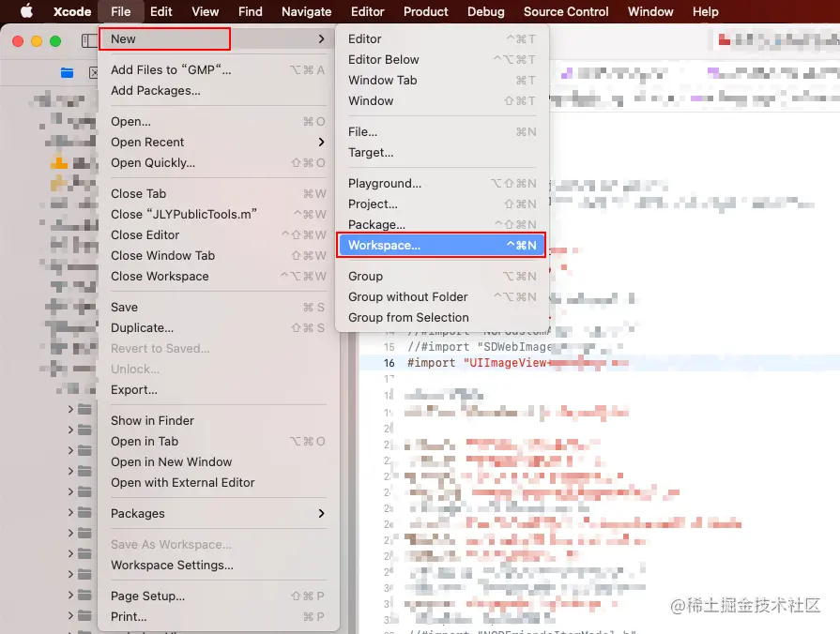
Task: Expand the Packages submenu
Action: (218, 514)
